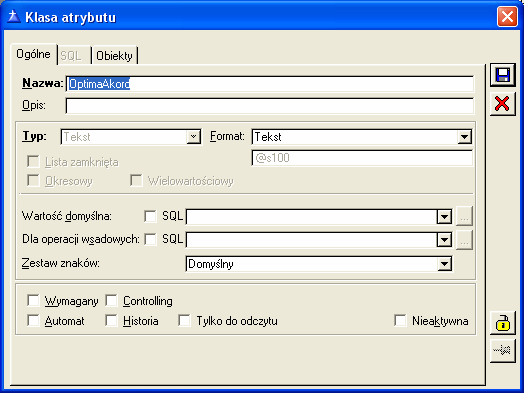Cancel using the red X icon button

pyautogui.click(x=503, y=104)
